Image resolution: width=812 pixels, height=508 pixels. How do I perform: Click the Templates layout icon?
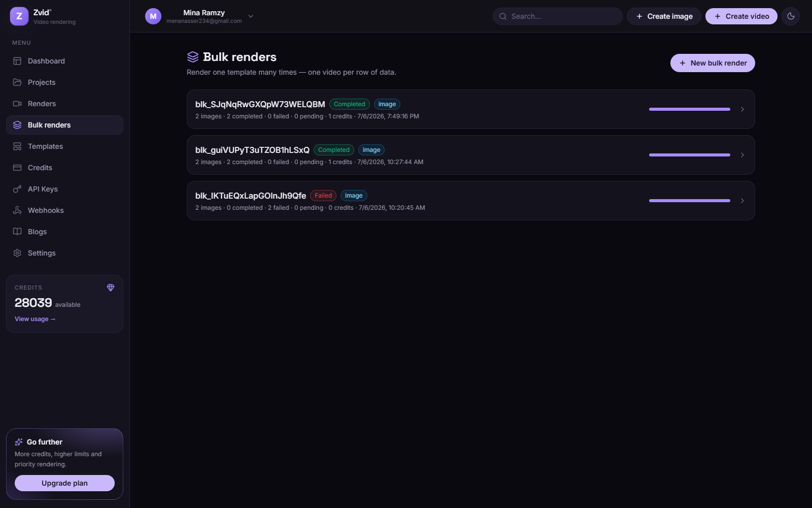(x=17, y=146)
